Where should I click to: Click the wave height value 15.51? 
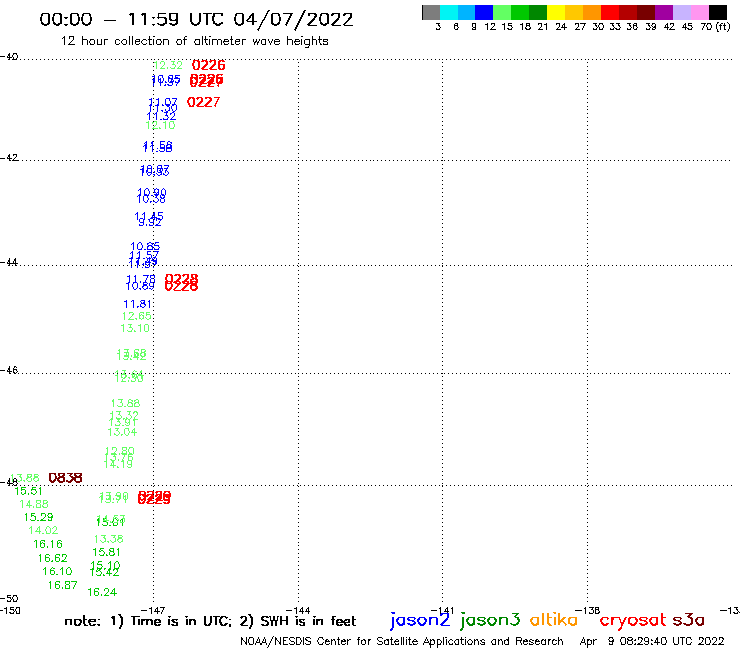(x=28, y=491)
